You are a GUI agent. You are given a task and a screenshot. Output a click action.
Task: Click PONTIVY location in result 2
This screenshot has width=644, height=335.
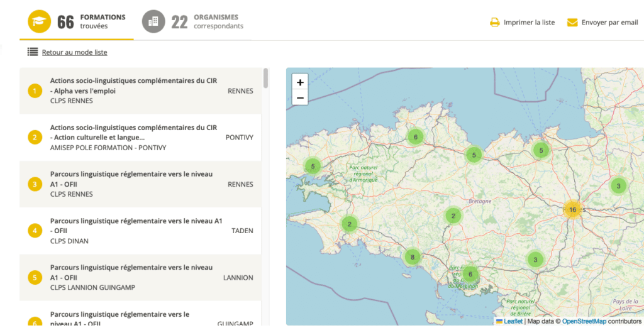[240, 138]
